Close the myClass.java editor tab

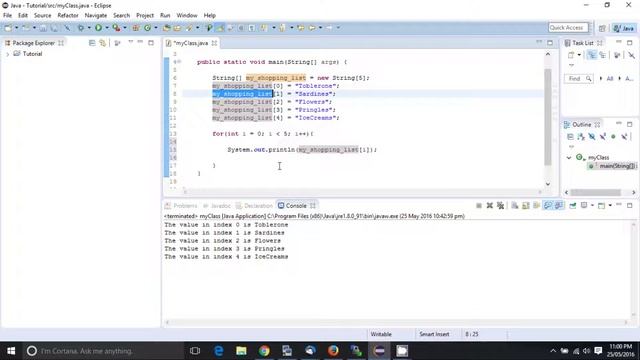click(214, 43)
